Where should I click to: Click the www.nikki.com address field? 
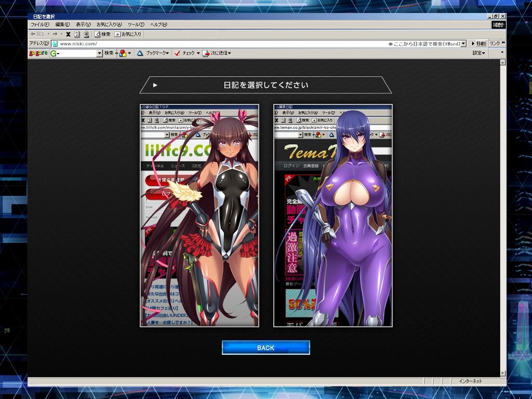(x=220, y=44)
